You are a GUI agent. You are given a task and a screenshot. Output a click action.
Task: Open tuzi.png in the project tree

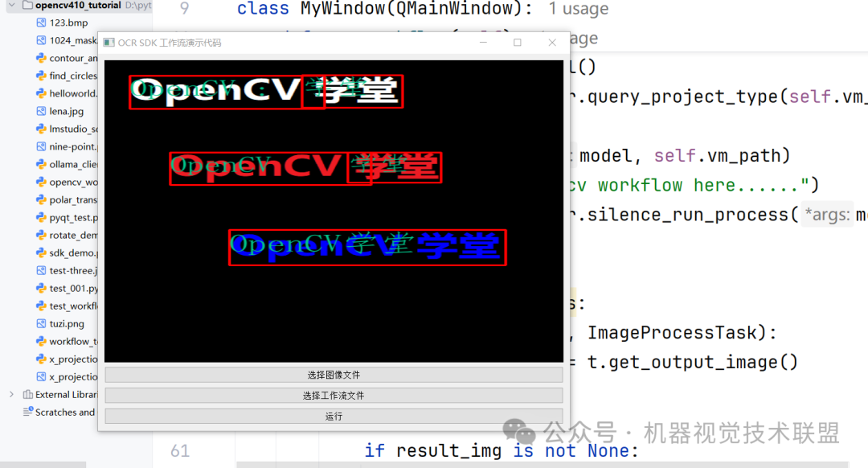tap(67, 324)
